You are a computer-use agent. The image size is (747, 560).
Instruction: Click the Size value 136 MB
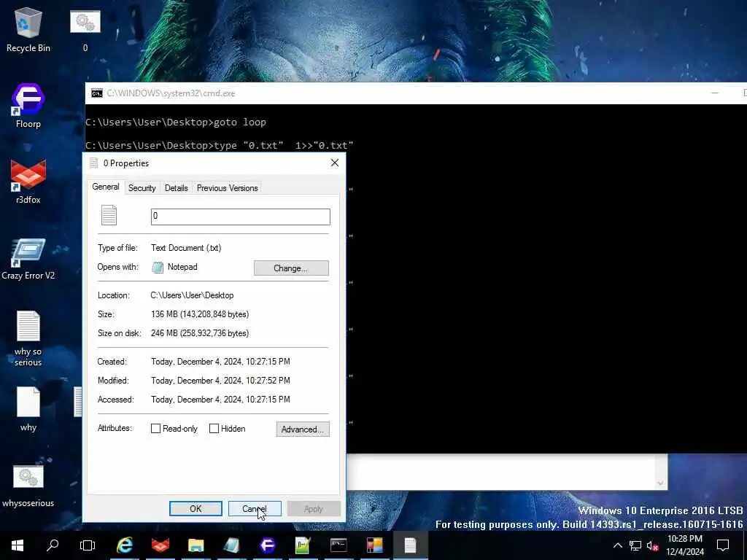(x=200, y=314)
